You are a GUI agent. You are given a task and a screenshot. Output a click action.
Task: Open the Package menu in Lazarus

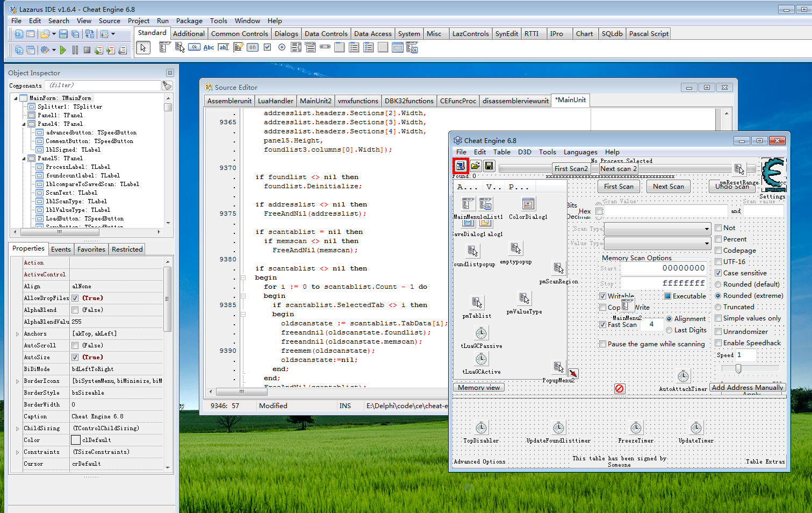pyautogui.click(x=189, y=21)
